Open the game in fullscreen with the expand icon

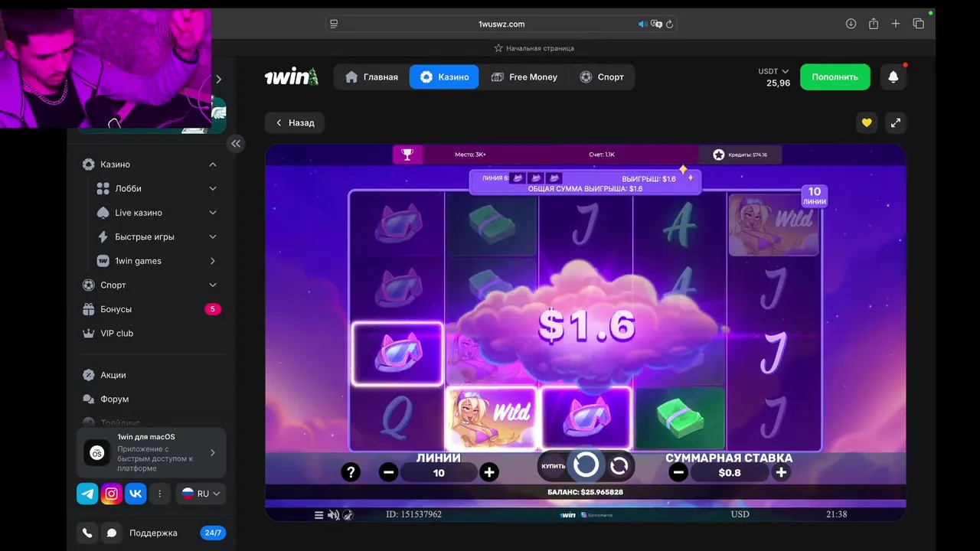(x=896, y=122)
